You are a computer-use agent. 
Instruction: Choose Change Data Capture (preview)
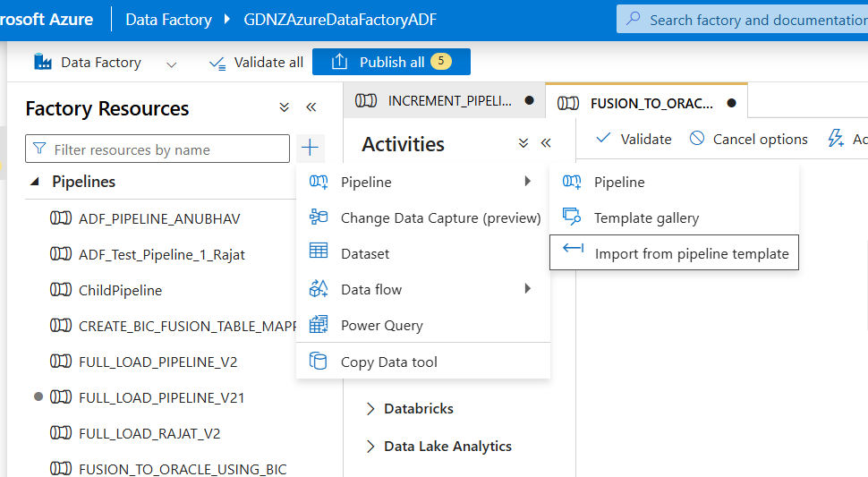coord(423,217)
